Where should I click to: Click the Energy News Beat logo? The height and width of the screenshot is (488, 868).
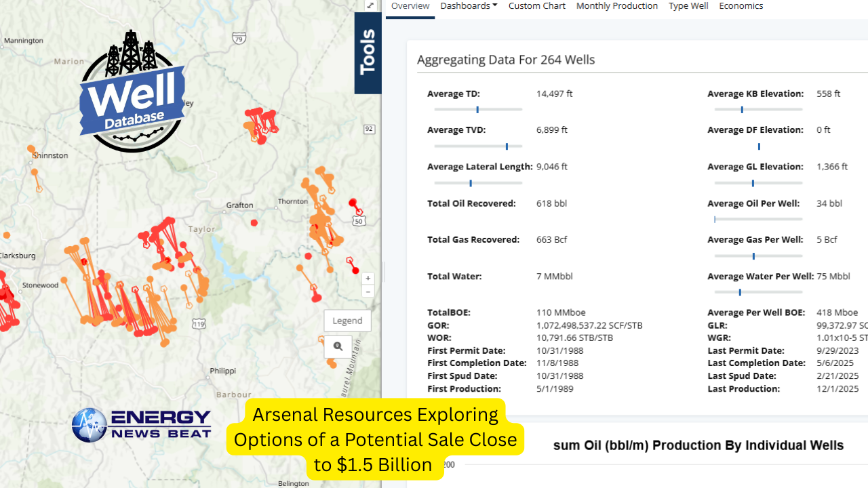(x=142, y=425)
